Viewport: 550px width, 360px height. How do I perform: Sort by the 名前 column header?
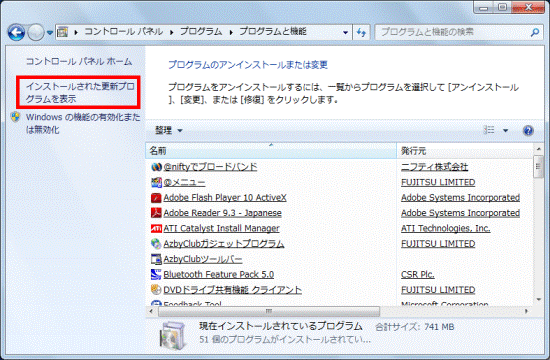[x=271, y=151]
